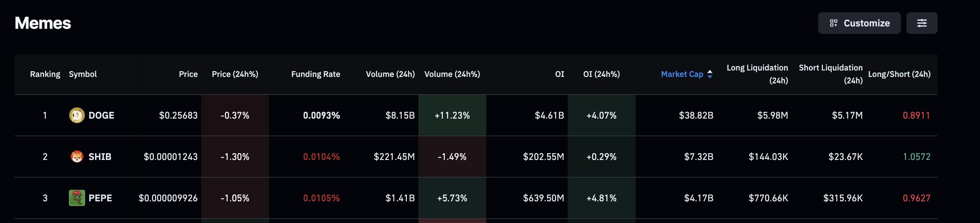The height and width of the screenshot is (223, 980).
Task: Sort by Price (24h%) header
Action: click(235, 74)
